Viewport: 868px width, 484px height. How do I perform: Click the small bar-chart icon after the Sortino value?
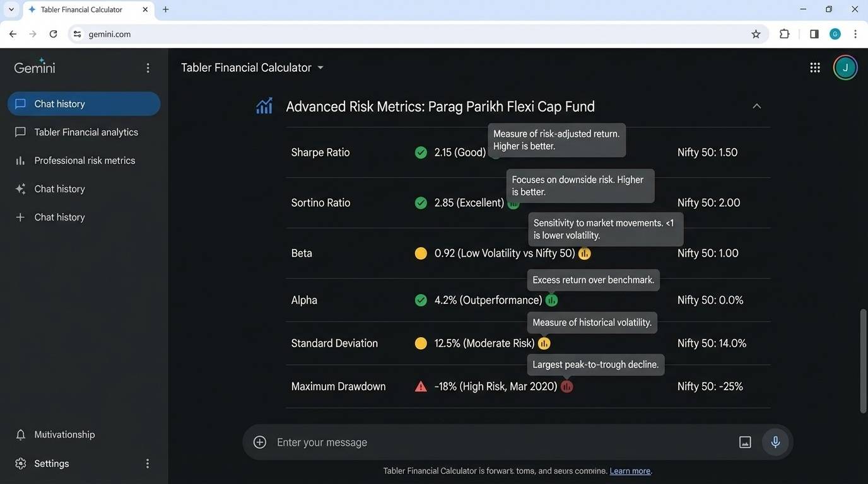(x=513, y=203)
